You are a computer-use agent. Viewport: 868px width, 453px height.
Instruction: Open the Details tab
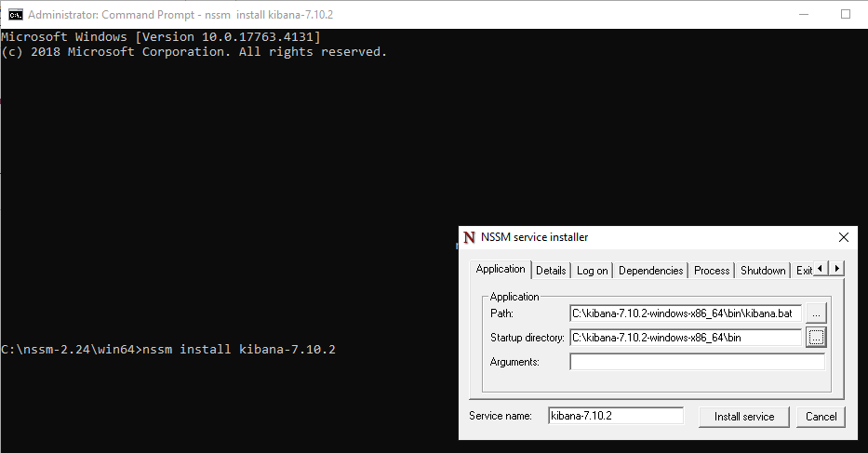coord(551,271)
